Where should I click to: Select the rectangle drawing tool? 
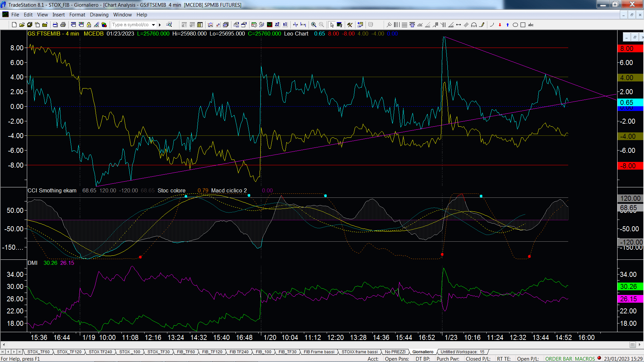pyautogui.click(x=523, y=25)
